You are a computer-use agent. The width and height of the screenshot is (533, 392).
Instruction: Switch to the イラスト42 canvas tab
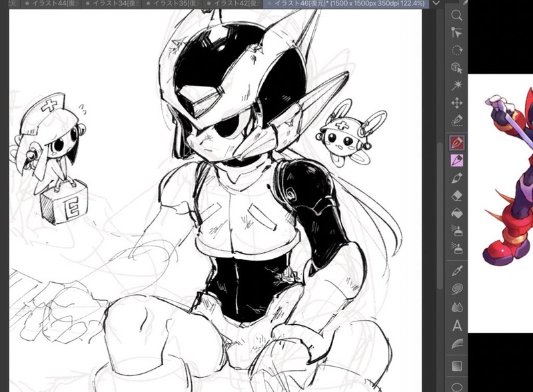click(233, 4)
